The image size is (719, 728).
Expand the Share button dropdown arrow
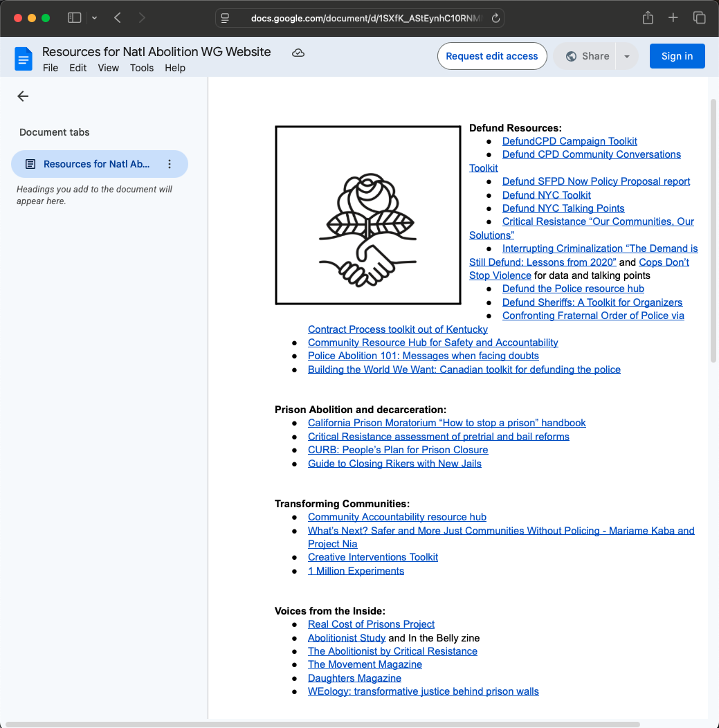tap(626, 57)
